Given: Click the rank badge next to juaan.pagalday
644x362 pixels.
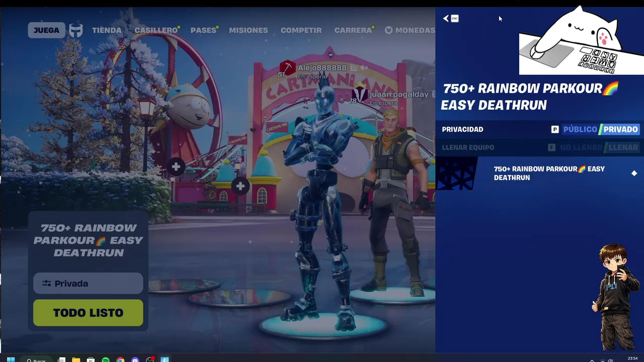Looking at the screenshot, I should coord(359,94).
